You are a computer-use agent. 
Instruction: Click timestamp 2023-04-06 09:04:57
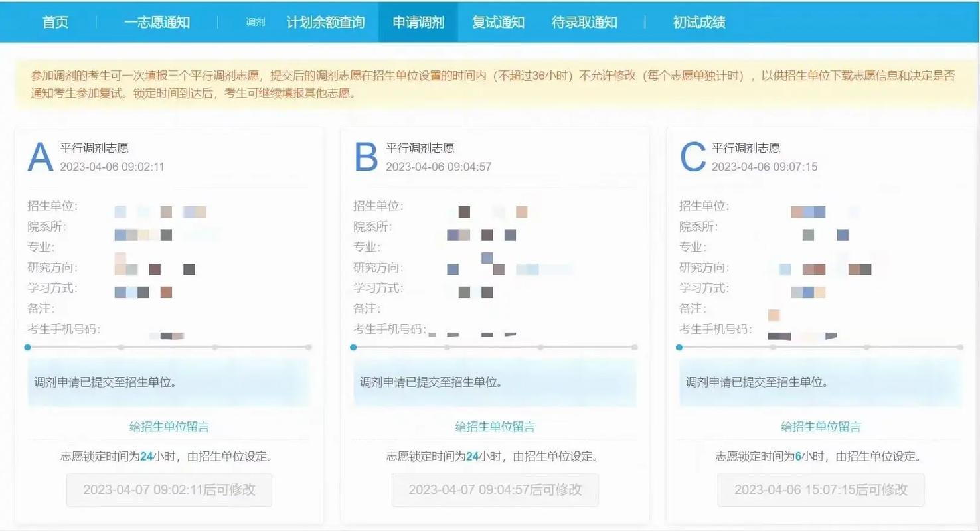click(x=439, y=167)
